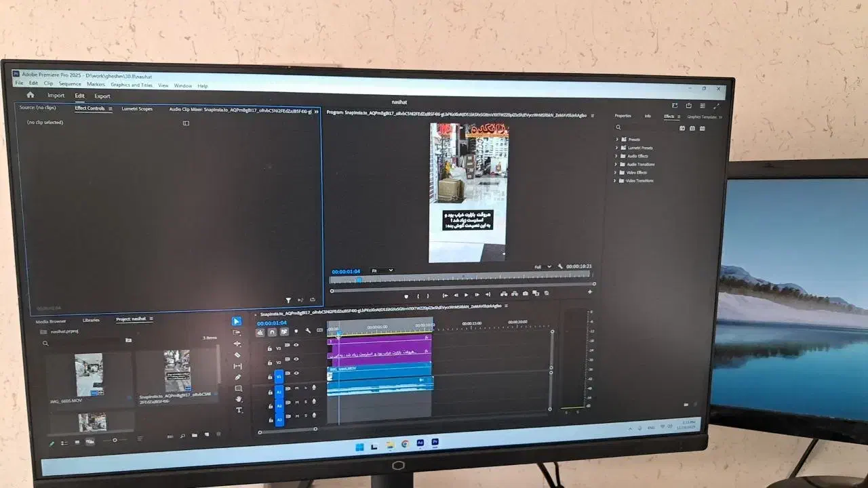The width and height of the screenshot is (868, 488).
Task: Open the Fit zoom level dropdown
Action: point(380,268)
